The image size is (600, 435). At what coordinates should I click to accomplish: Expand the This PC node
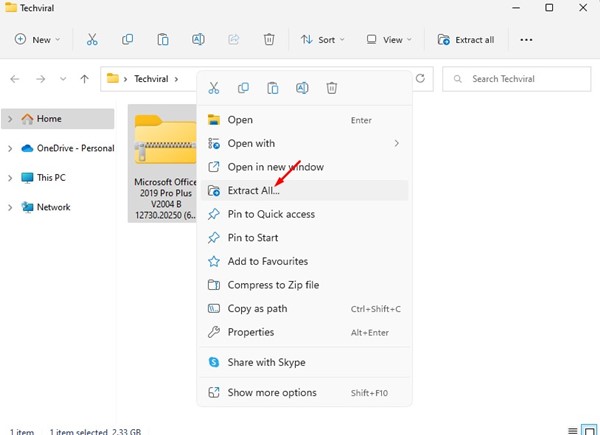point(10,178)
